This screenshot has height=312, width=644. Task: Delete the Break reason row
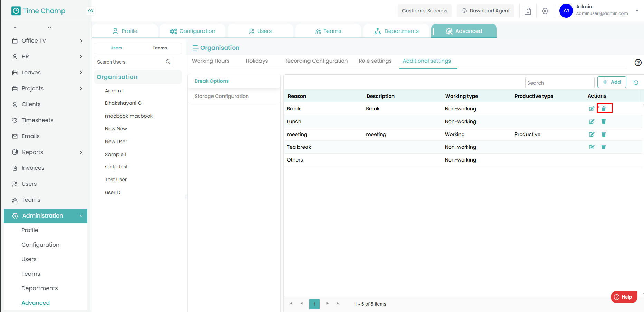pyautogui.click(x=604, y=109)
